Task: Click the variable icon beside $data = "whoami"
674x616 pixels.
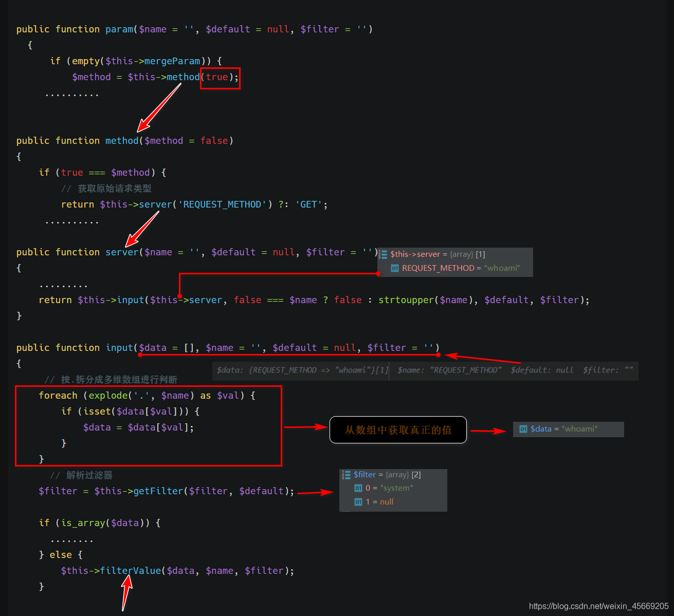Action: (x=523, y=429)
